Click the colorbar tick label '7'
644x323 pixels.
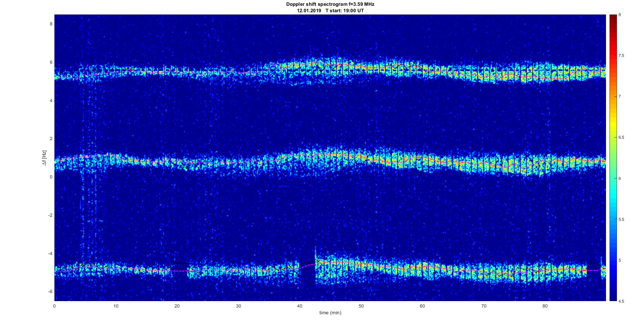coord(620,97)
